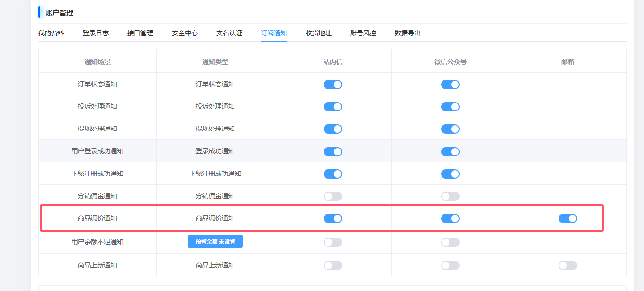Turn off 站内信 for 投诉处理通知
Image resolution: width=644 pixels, height=291 pixels.
tap(333, 106)
